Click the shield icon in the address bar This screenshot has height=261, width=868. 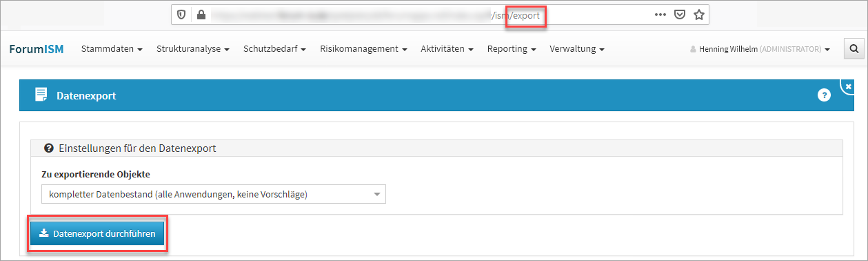181,14
